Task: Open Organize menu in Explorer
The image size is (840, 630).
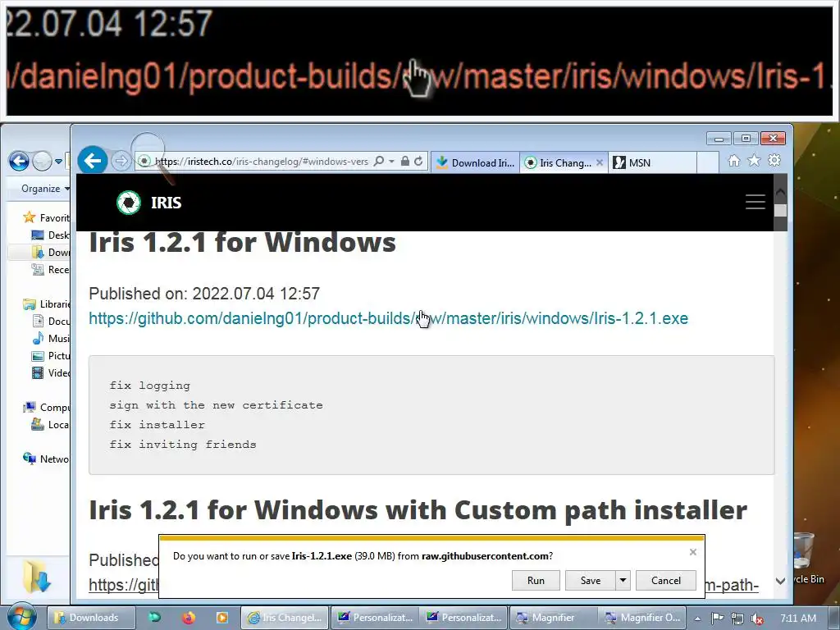Action: coord(45,189)
